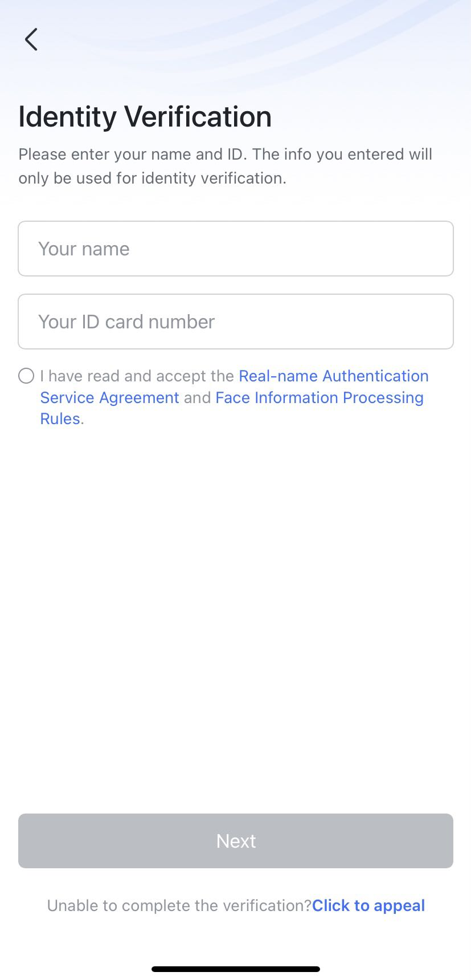Open the Real-name Authentication link text
The image size is (471, 980).
pos(333,376)
